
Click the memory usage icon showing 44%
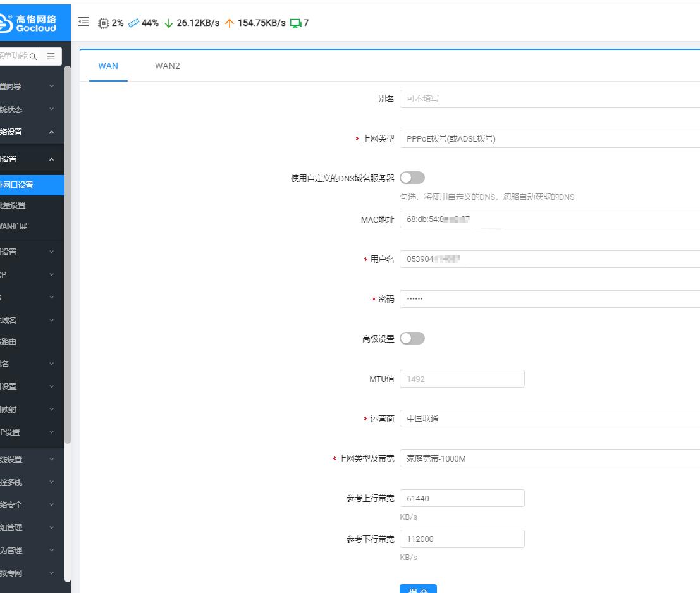pos(133,23)
